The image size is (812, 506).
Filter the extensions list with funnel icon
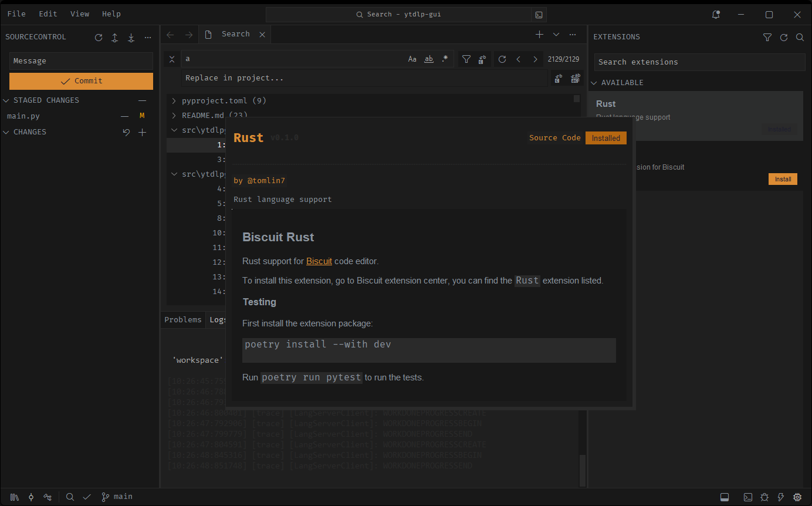767,38
